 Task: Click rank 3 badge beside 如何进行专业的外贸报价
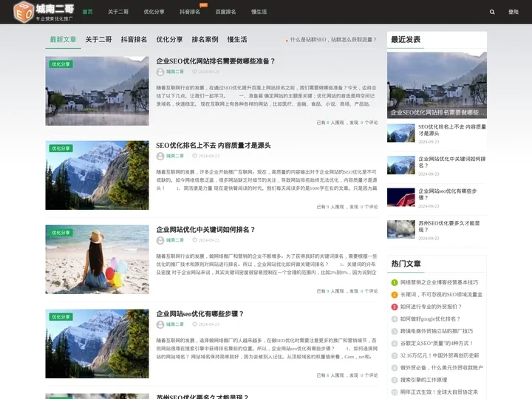395,307
